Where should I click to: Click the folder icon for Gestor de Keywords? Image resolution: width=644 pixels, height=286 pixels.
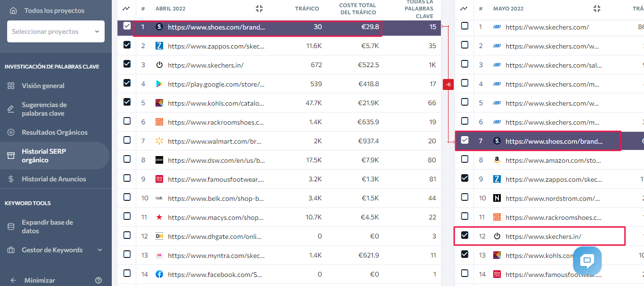point(11,250)
